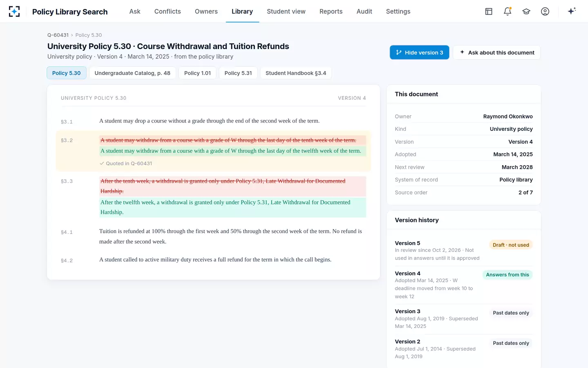
Task: Click the 'March 2028' next review value
Action: 517,167
